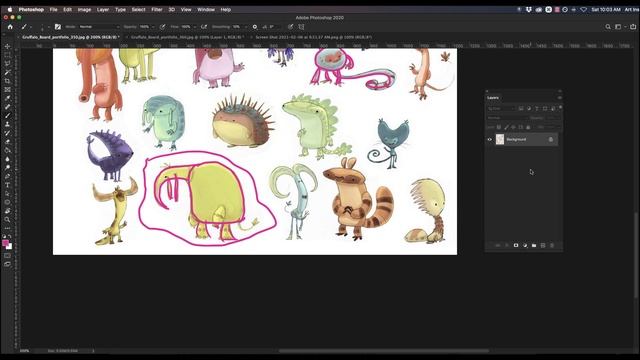Screen dimensions: 640x360
Task: Open the Layer menu
Action: (x=103, y=9)
